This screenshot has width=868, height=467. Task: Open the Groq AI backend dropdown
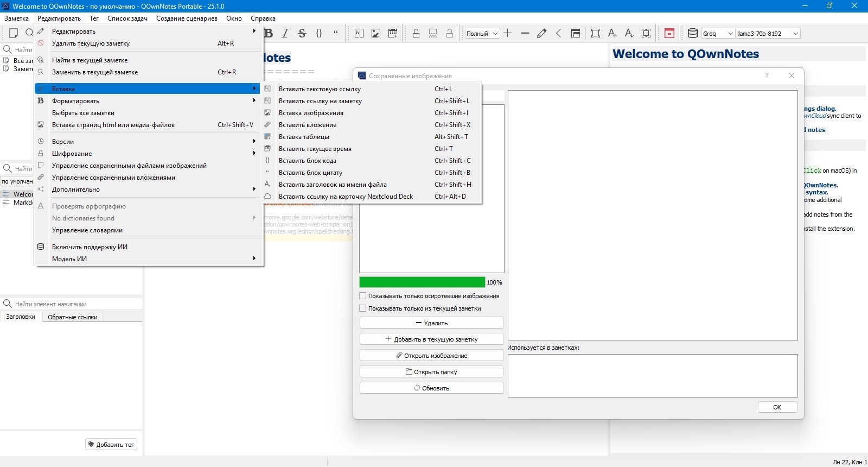(718, 33)
